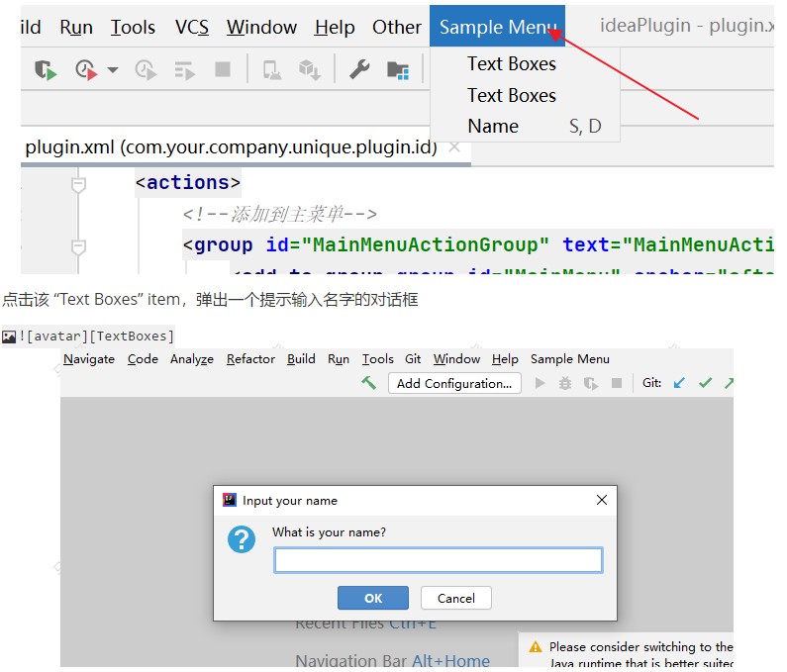Open the Refactor menu
Screen dimensions: 787x672
tap(250, 359)
